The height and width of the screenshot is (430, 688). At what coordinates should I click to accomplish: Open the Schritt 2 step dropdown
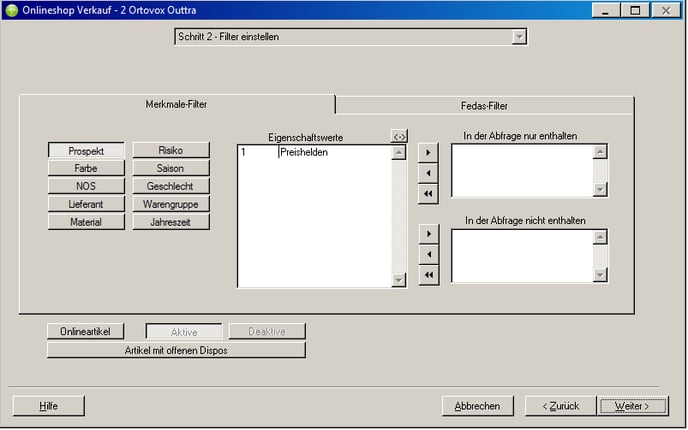click(x=519, y=37)
